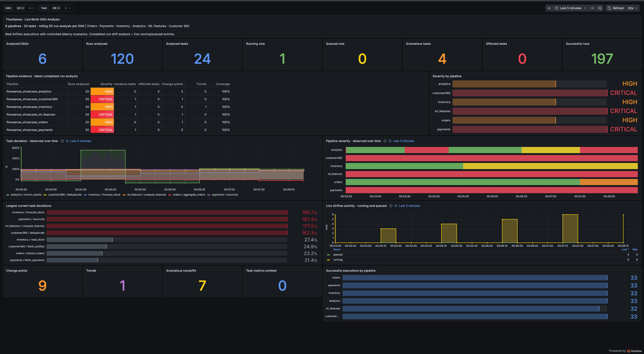
Task: Click CRITICAL severity cell for customer360 row
Action: pyautogui.click(x=102, y=99)
